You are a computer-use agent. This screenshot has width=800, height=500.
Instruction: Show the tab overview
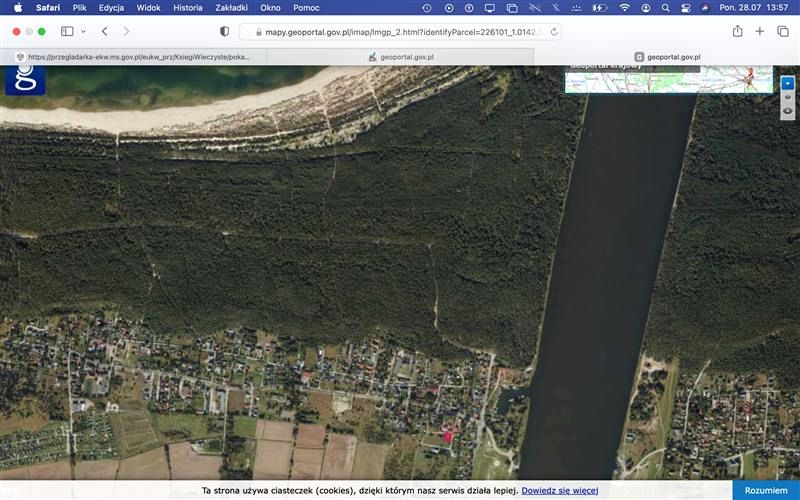[783, 31]
